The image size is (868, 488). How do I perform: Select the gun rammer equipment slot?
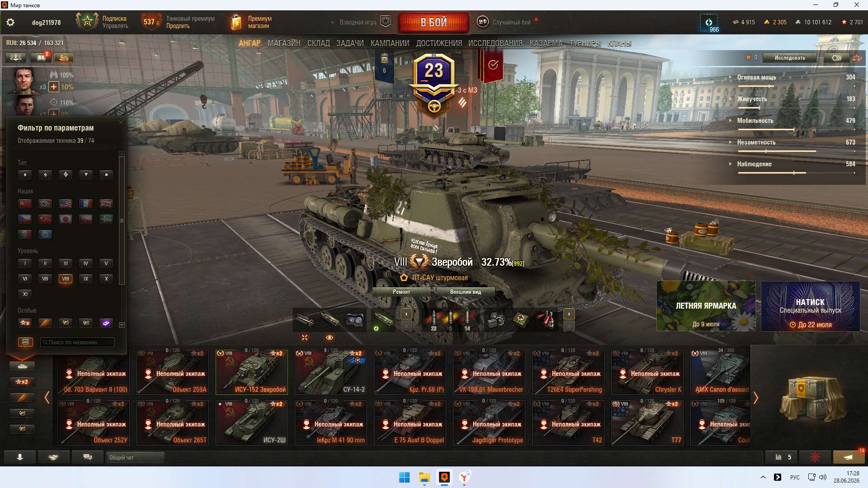point(305,320)
